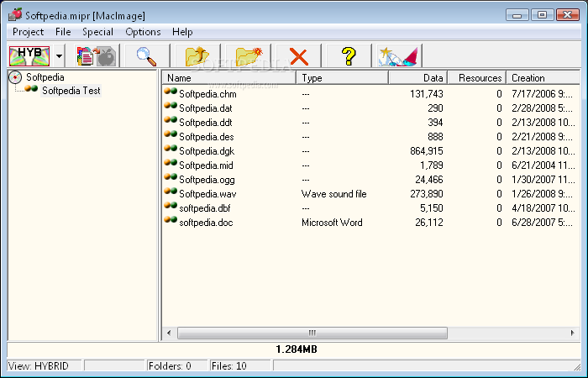This screenshot has height=378, width=588.
Task: Click the icon of Softpedia.wav row
Action: point(171,191)
